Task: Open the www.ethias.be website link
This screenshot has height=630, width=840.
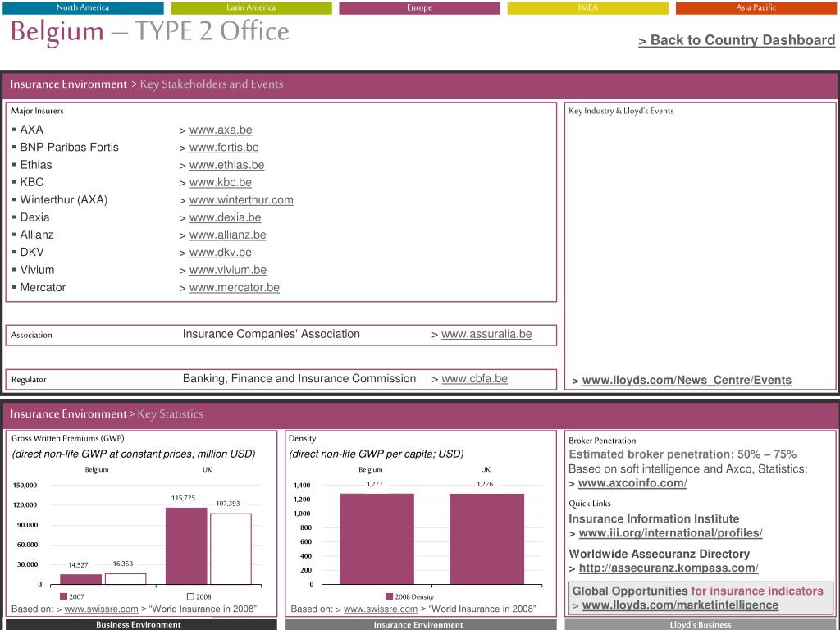Action: (226, 165)
